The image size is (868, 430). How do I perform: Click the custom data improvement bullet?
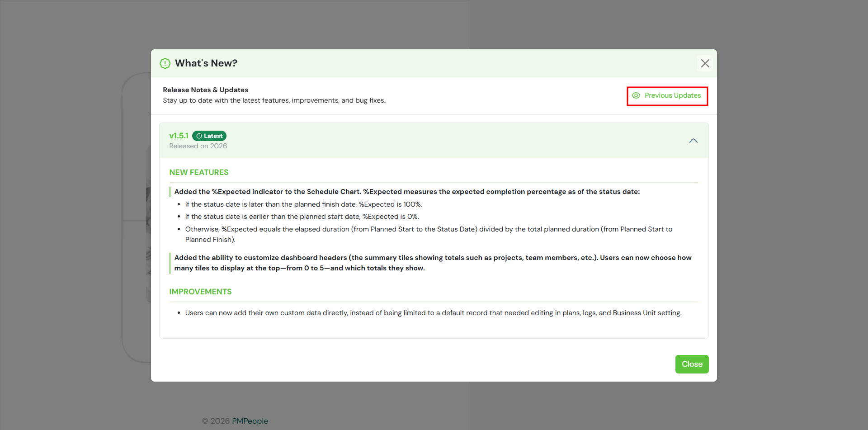tap(433, 313)
